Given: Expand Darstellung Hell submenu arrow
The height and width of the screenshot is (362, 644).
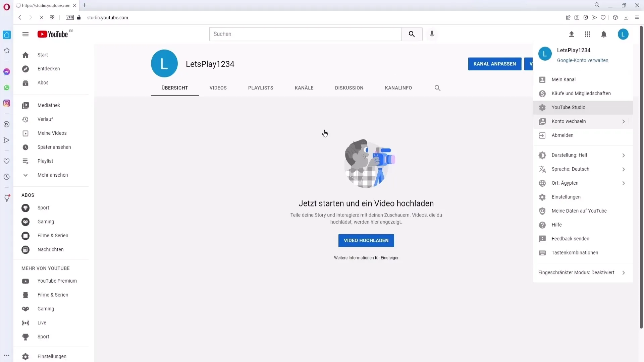Looking at the screenshot, I should 625,155.
